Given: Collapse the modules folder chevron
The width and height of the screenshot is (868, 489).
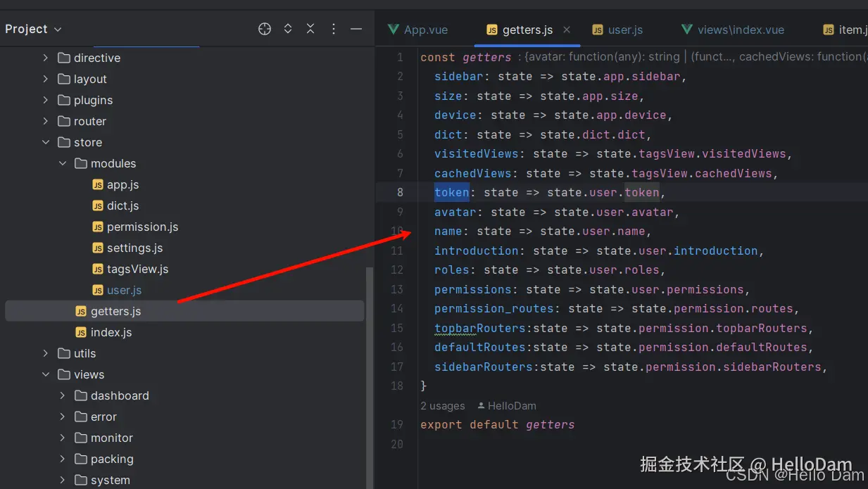Looking at the screenshot, I should pos(63,163).
